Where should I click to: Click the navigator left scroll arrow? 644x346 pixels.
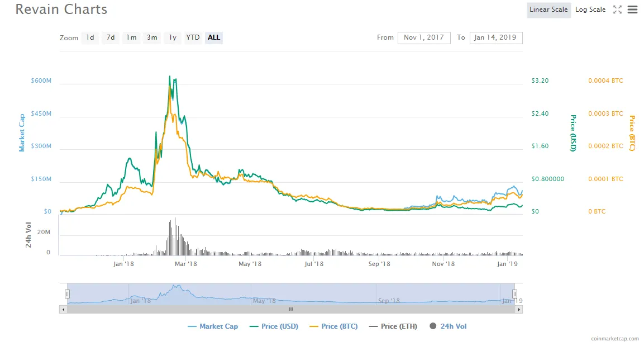coord(63,310)
